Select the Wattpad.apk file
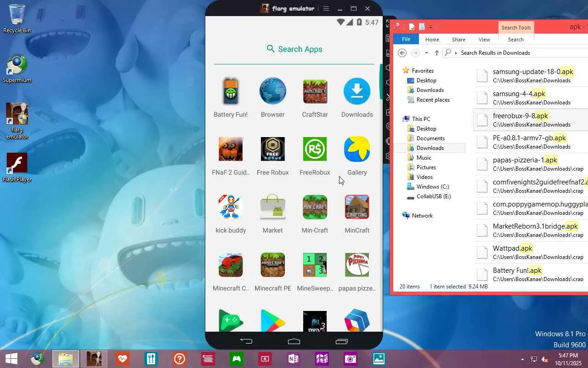Screen dimensions: 588x368 pos(531,252)
